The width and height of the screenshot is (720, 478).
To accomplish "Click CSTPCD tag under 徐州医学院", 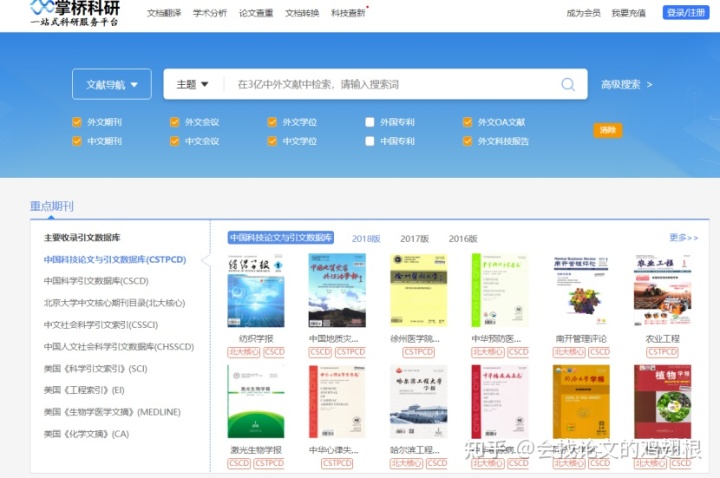I will pos(418,352).
